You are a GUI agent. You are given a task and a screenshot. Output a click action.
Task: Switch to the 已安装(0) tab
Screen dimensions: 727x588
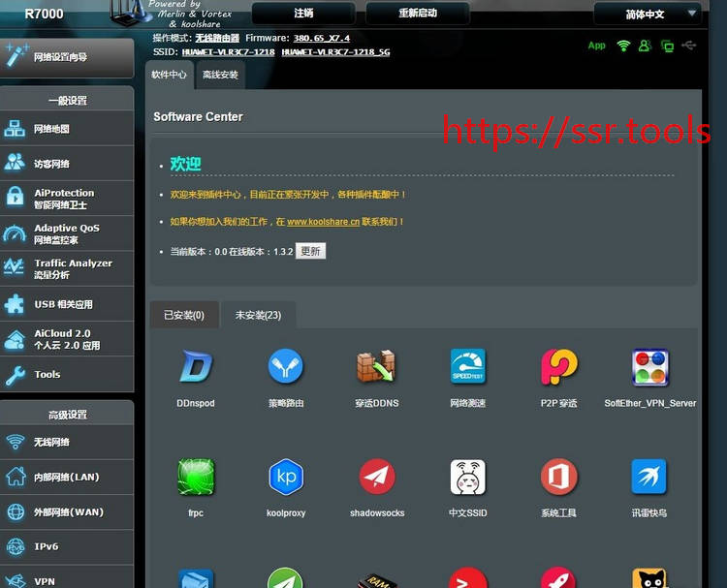point(184,316)
